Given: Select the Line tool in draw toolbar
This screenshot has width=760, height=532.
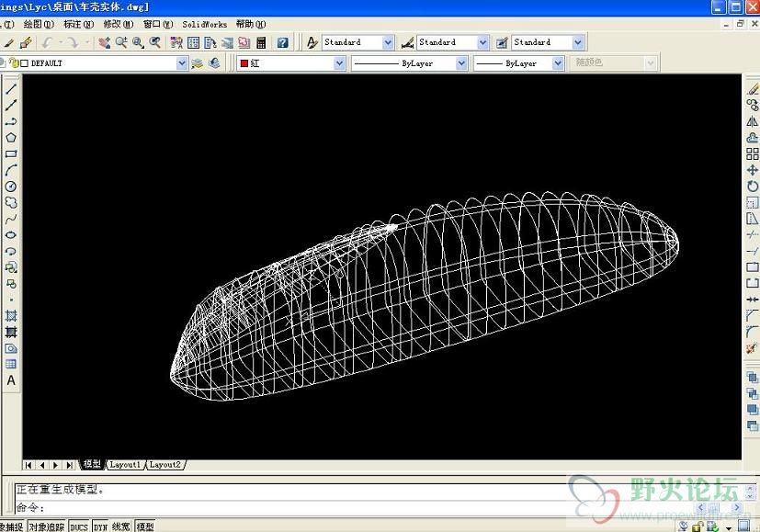Looking at the screenshot, I should coord(11,88).
